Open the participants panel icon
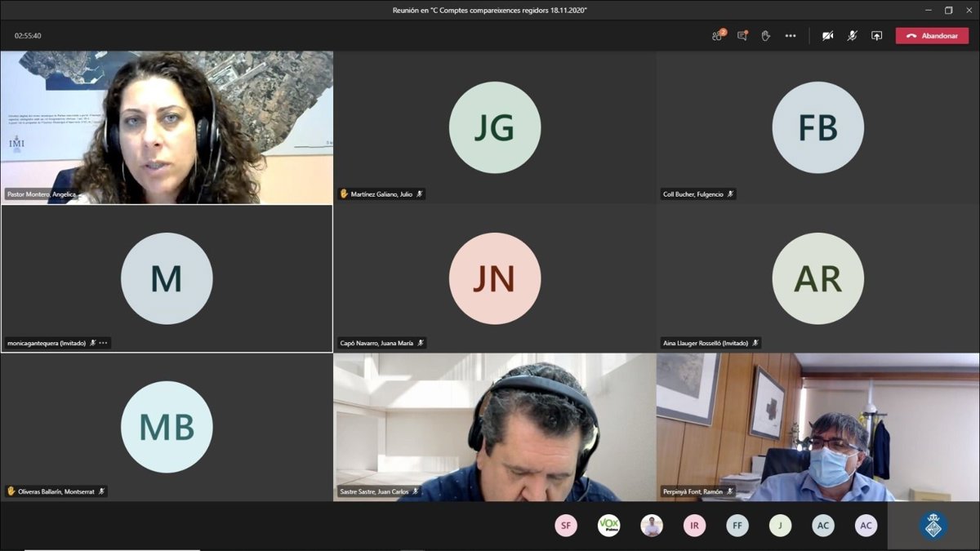Screen dimensions: 980x551 coord(718,36)
